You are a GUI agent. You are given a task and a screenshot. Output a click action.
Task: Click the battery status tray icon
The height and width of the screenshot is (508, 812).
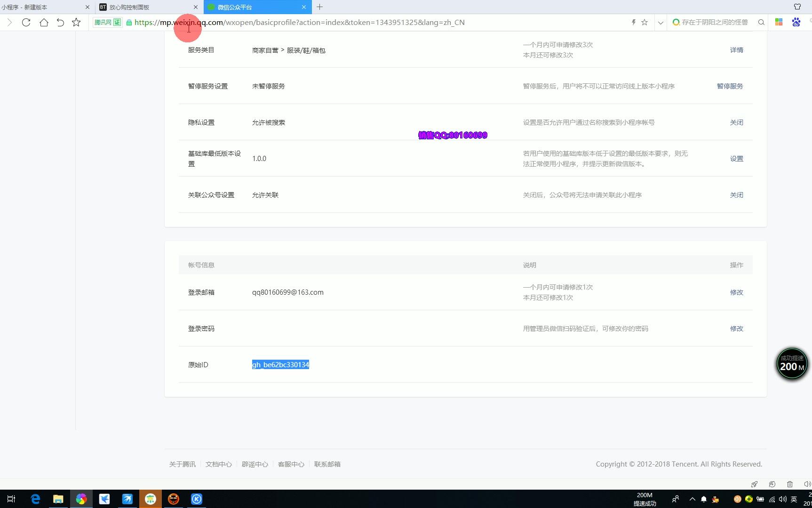pos(760,499)
